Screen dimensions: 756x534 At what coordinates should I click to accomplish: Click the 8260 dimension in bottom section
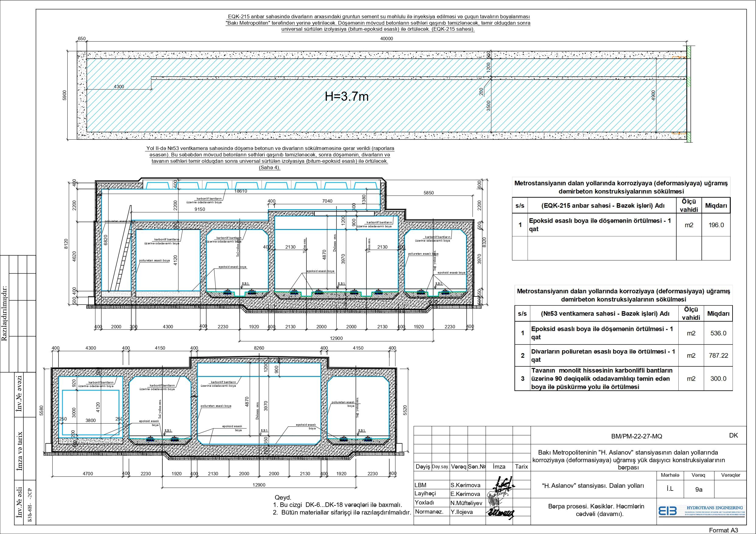259,348
